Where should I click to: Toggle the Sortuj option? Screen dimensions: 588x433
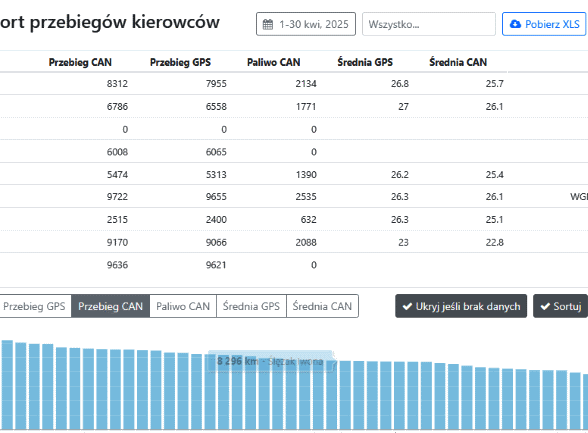click(x=561, y=306)
